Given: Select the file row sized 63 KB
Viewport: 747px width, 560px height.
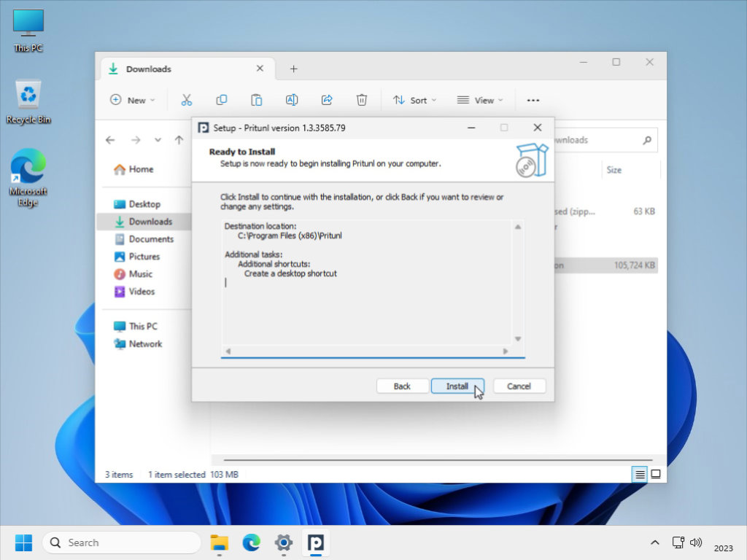Looking at the screenshot, I should 606,211.
